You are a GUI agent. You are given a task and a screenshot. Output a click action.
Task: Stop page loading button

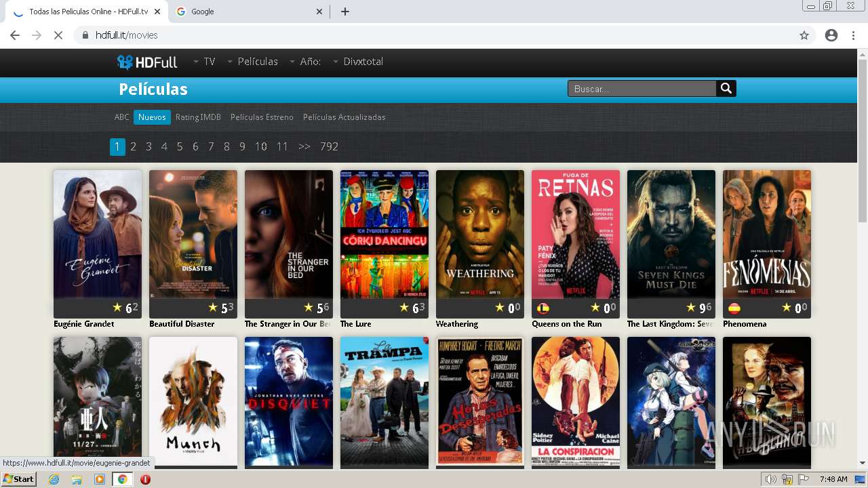pyautogui.click(x=58, y=35)
